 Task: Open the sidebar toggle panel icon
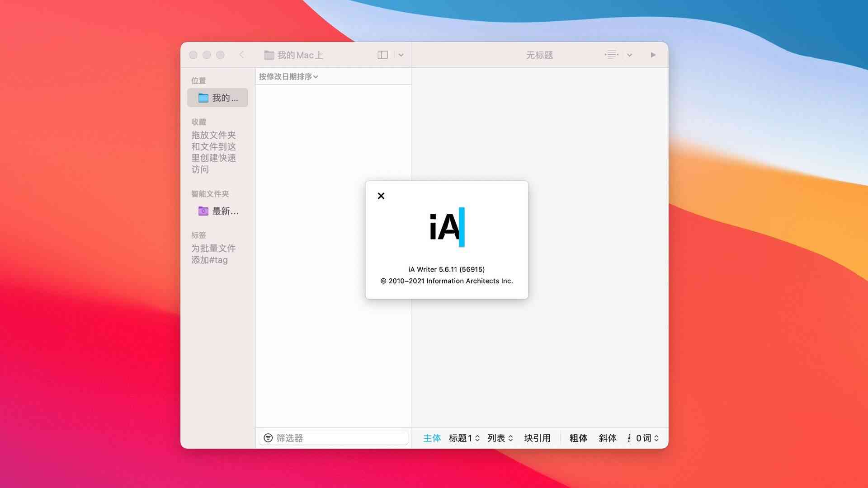(x=382, y=54)
